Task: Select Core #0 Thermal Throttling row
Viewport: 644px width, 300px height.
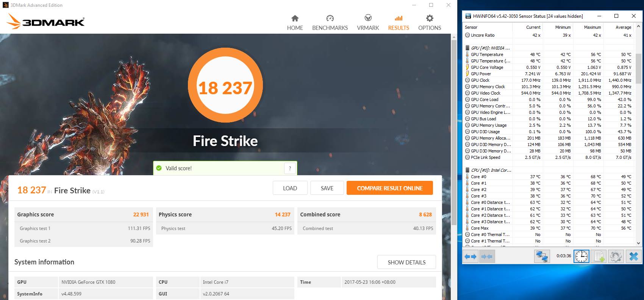Action: click(549, 235)
